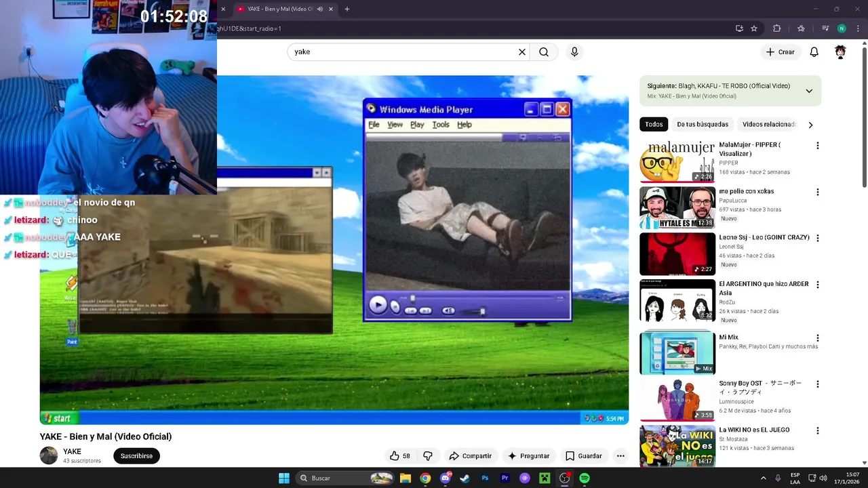Screen dimensions: 868x488
Task: Open options for Sonny Boy OST video
Action: click(x=817, y=384)
